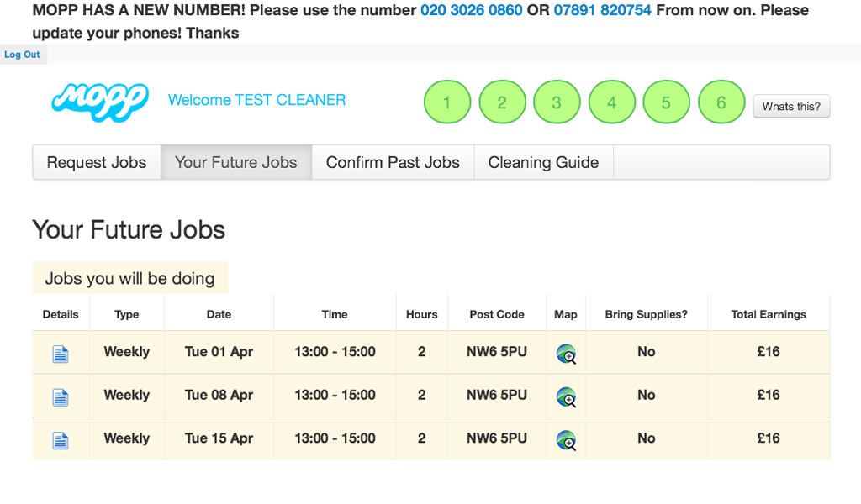Call the 020 3026 0860 number link
861x504 pixels.
[471, 10]
